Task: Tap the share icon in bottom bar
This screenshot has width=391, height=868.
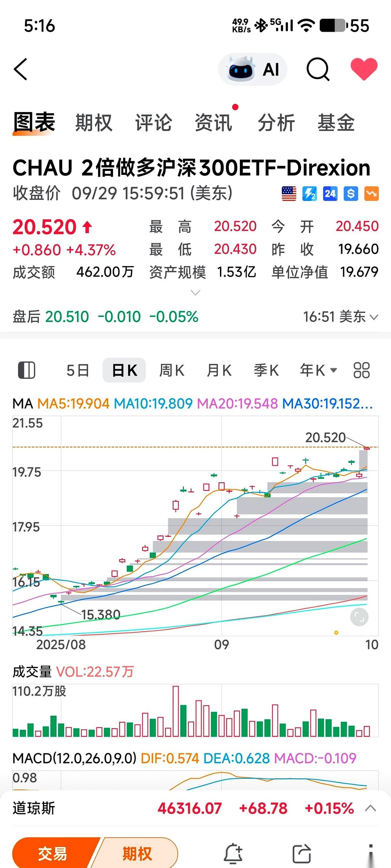Action: tap(301, 853)
